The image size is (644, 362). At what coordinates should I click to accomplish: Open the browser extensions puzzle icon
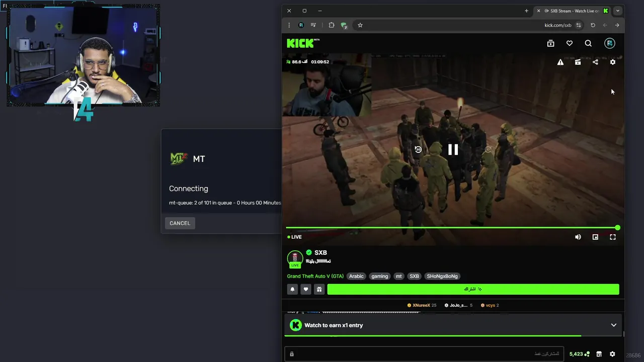[x=332, y=25]
